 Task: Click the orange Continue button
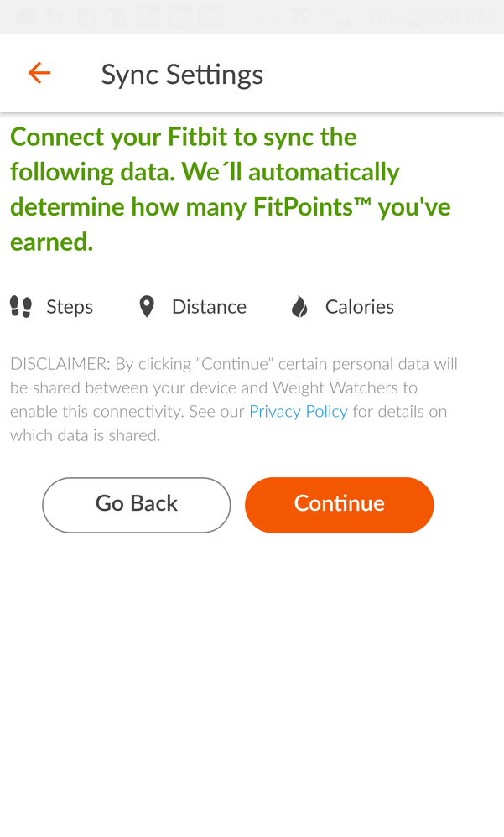[339, 505]
